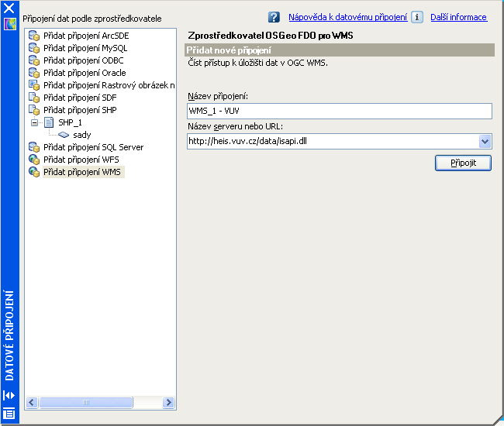Open the server URL dropdown arrow
This screenshot has height=426, width=504.
coord(485,141)
